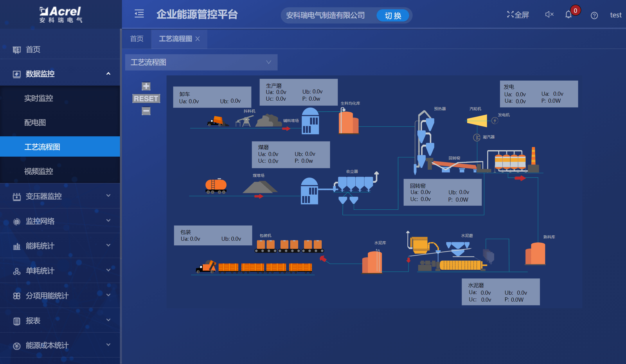Click the RESET zoom button
Screen dimensions: 626x364
pos(146,99)
